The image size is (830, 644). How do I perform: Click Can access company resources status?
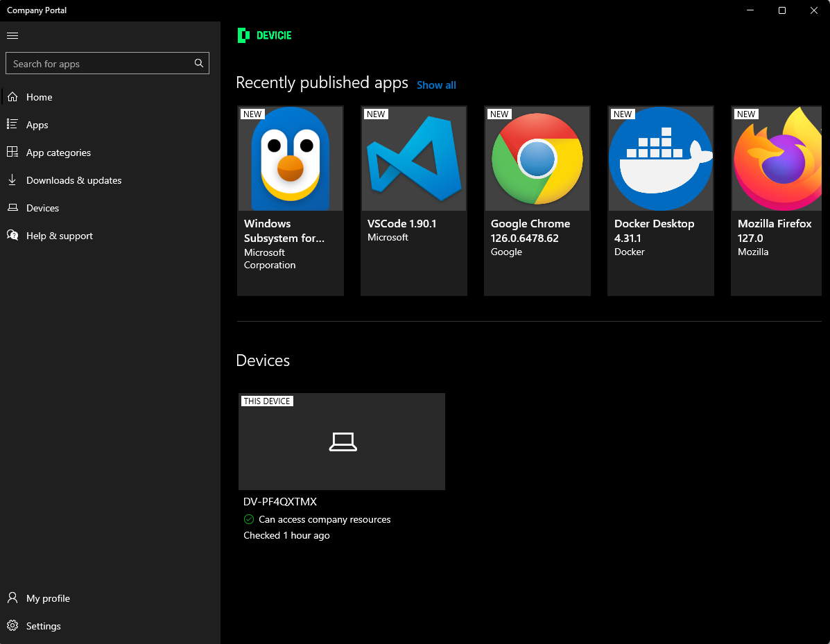[x=325, y=519]
